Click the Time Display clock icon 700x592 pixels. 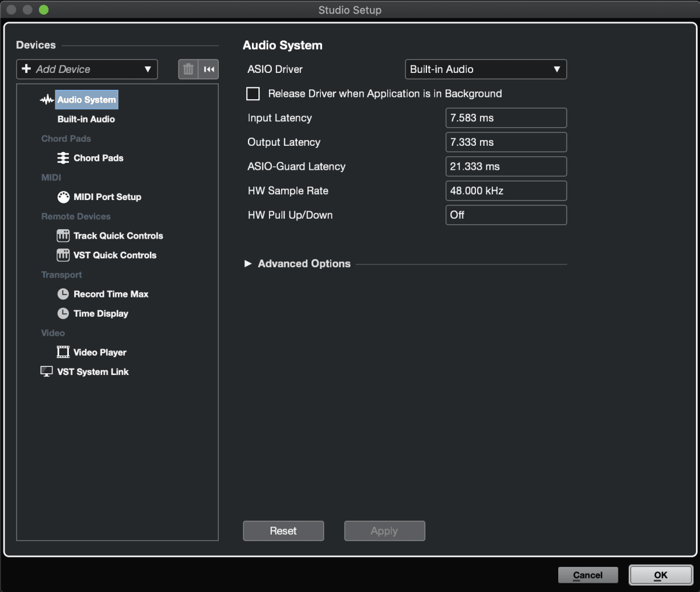(x=63, y=314)
